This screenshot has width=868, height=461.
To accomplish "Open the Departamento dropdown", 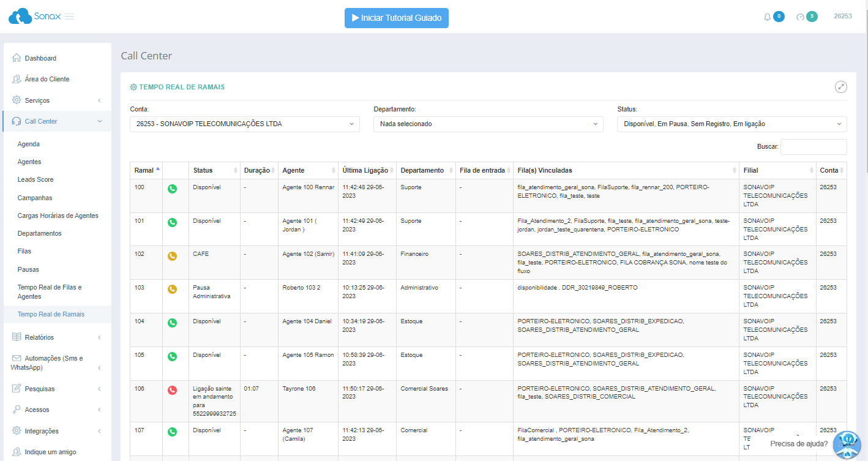I will tap(488, 124).
